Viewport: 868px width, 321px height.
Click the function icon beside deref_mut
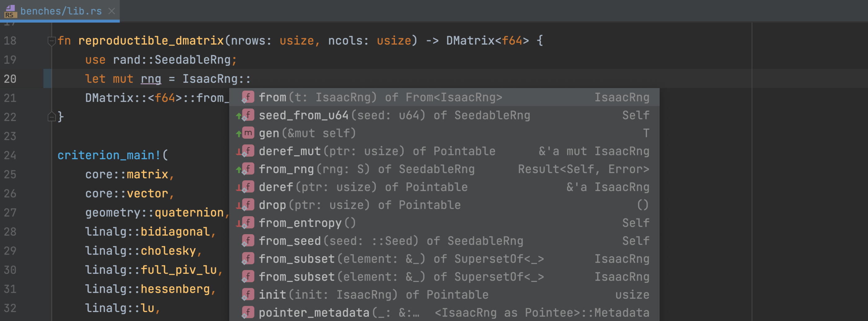point(248,151)
